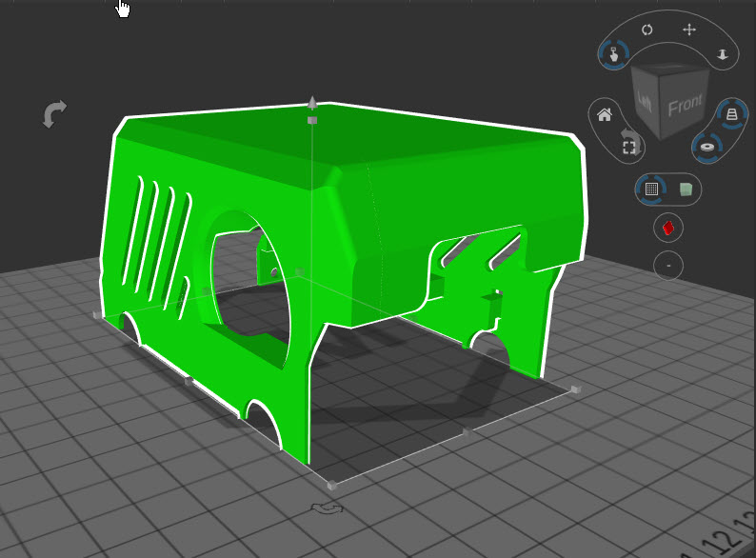
Task: Fit model to view with frame icon
Action: tap(628, 147)
